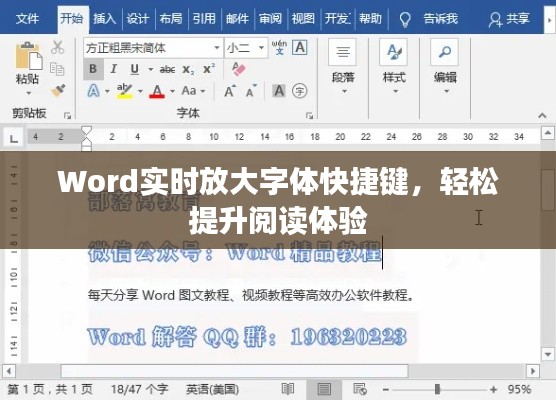Toggle Underline formatting

(x=134, y=69)
